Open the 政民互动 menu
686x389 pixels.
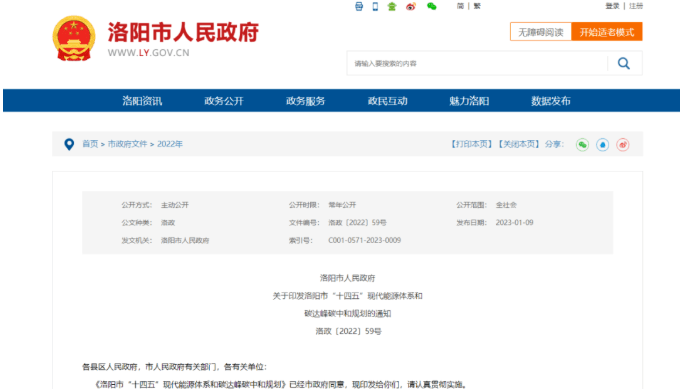[x=387, y=101]
